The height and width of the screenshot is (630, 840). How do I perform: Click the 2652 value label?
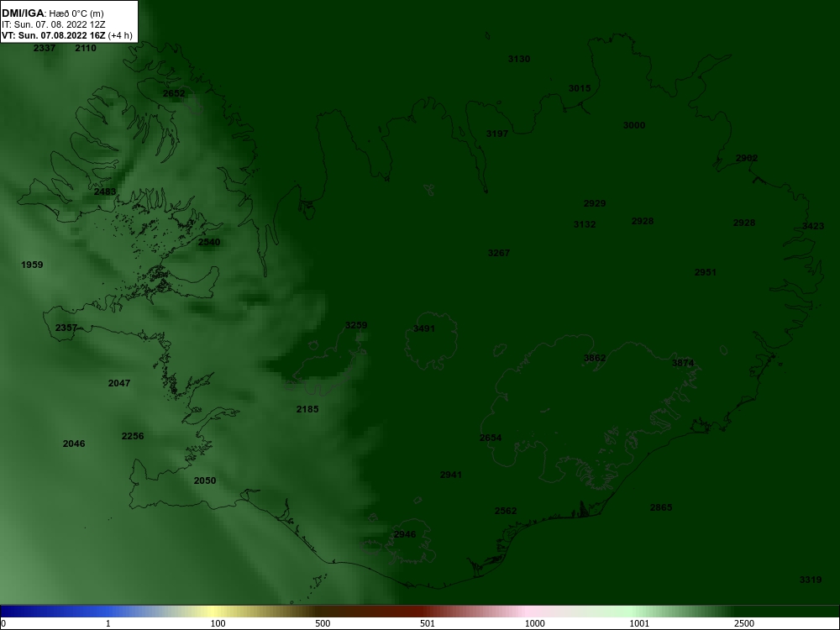[174, 93]
